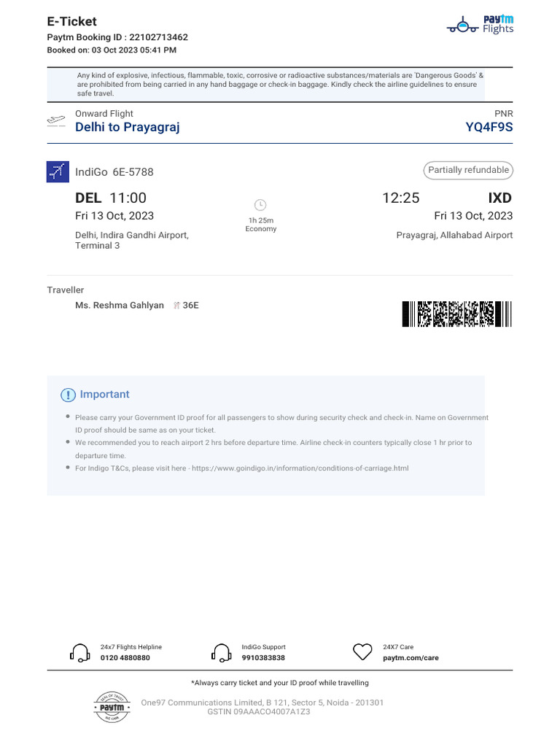Click the Flights Helpline headset icon
The image size is (560, 747).
point(80,652)
